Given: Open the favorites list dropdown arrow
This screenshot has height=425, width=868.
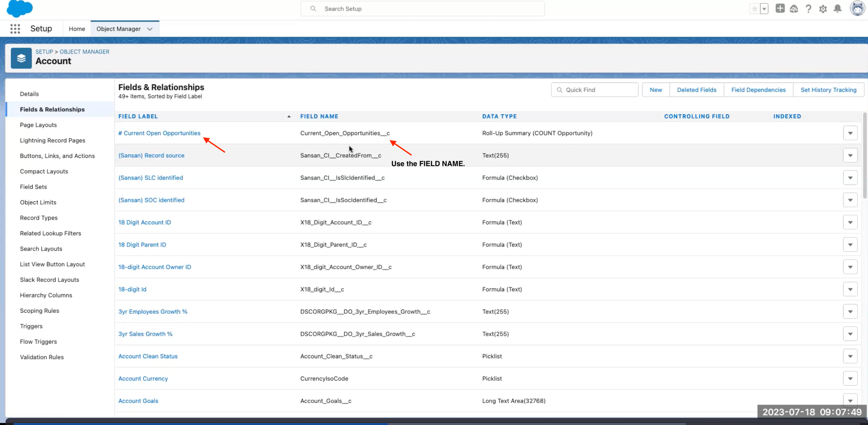Looking at the screenshot, I should 764,9.
